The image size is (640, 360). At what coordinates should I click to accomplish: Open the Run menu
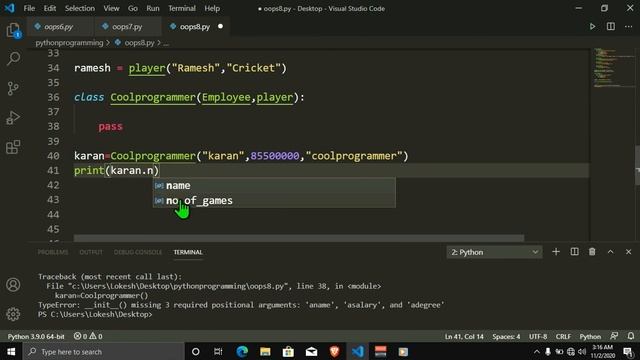[153, 8]
